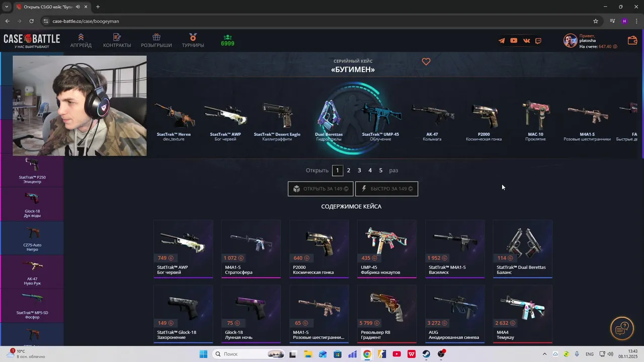This screenshot has width=644, height=362.
Task: Open the Tournaments (Турниры) section
Action: [x=193, y=41]
